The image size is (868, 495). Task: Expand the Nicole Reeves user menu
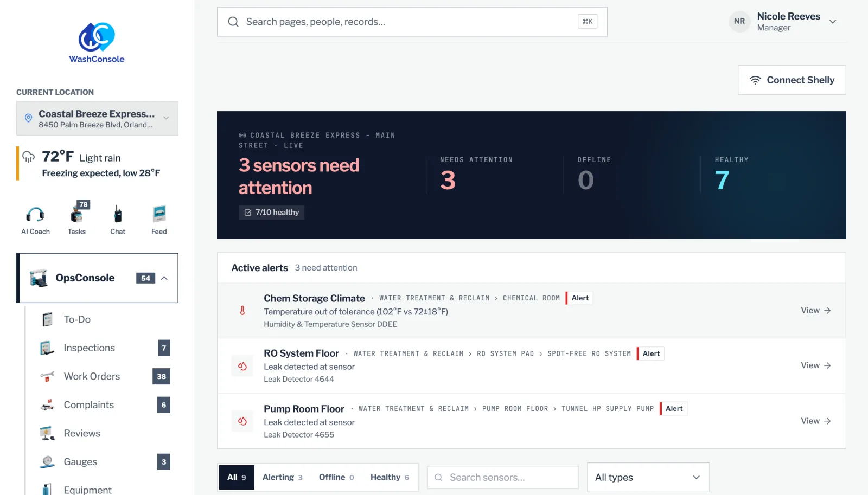(833, 22)
